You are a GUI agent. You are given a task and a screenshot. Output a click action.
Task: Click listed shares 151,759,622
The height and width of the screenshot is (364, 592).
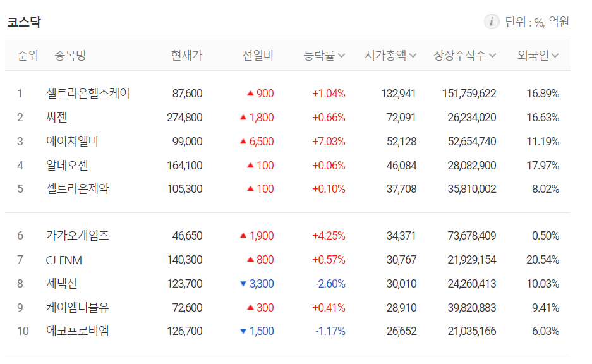click(x=469, y=94)
